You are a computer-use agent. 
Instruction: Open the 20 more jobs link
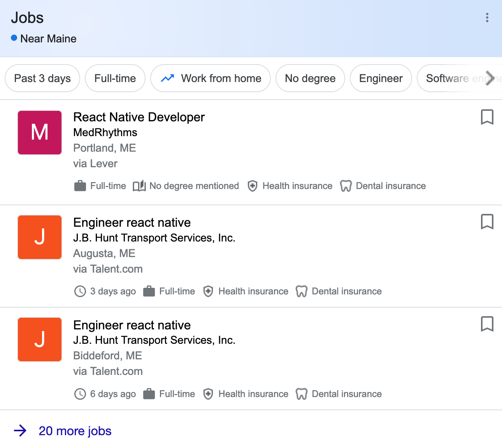(x=75, y=431)
